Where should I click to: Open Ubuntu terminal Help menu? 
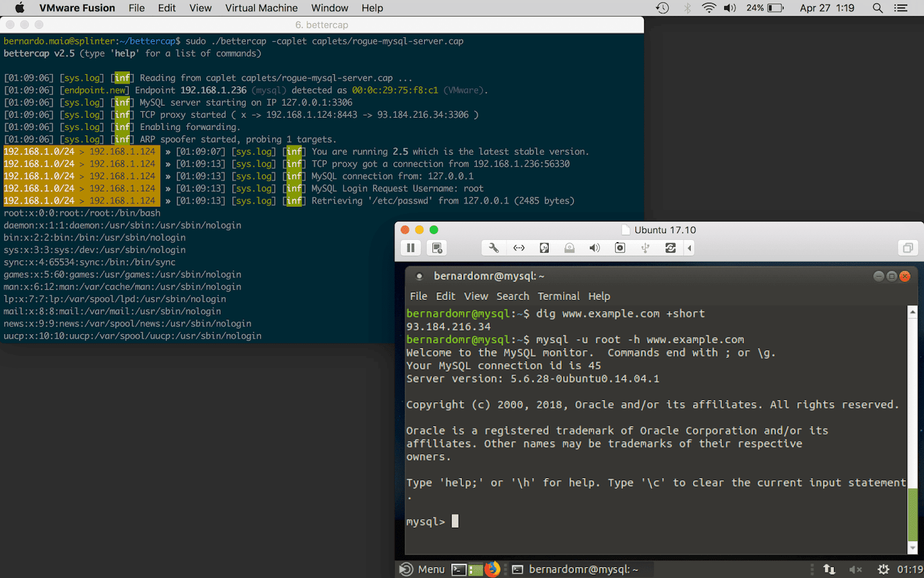(599, 296)
